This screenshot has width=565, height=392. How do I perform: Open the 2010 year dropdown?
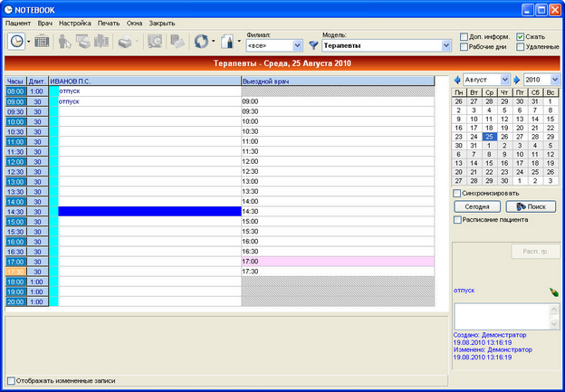coord(554,80)
